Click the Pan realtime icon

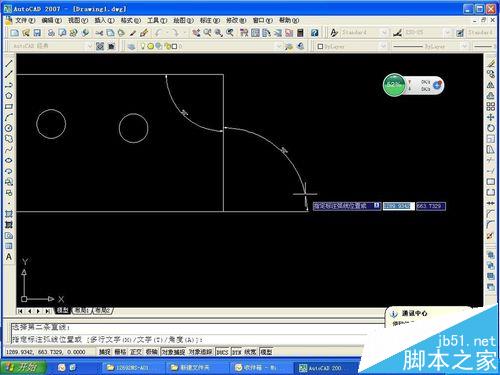pyautogui.click(x=196, y=33)
